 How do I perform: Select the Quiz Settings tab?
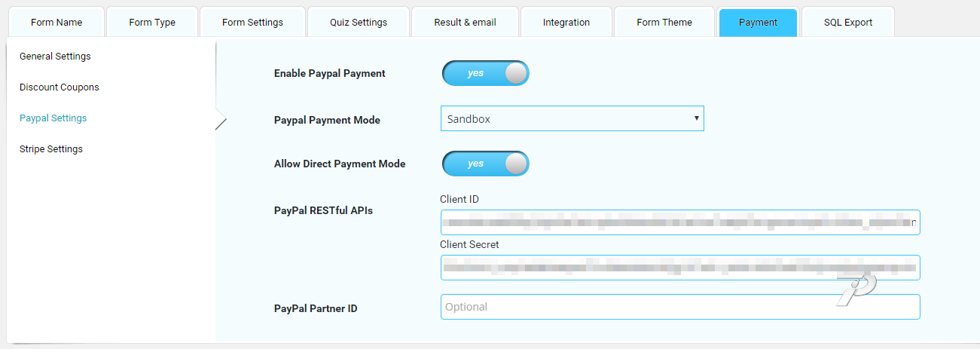click(359, 22)
